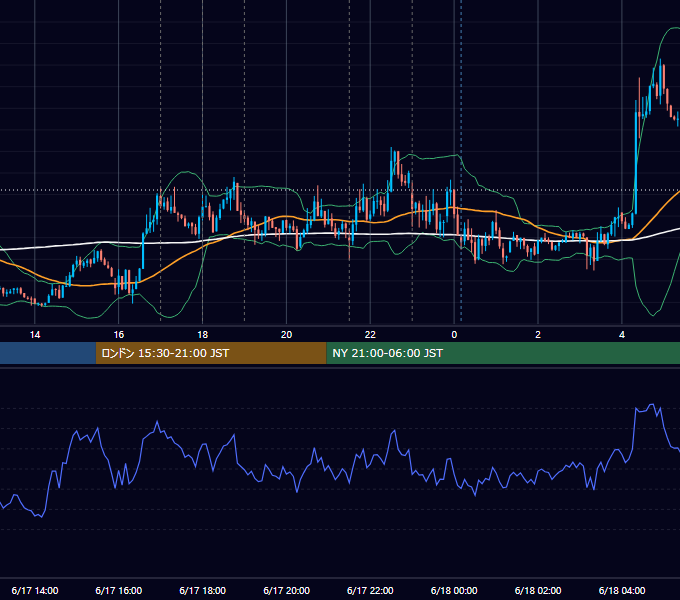Click the 18 hour label on price chart axis

point(203,335)
